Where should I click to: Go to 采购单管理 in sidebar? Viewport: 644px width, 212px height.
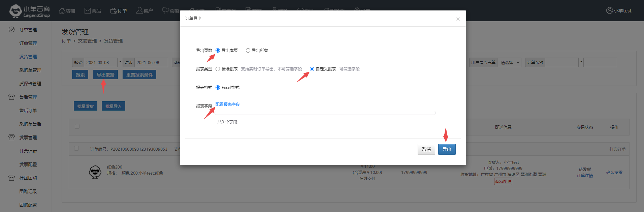coord(30,70)
